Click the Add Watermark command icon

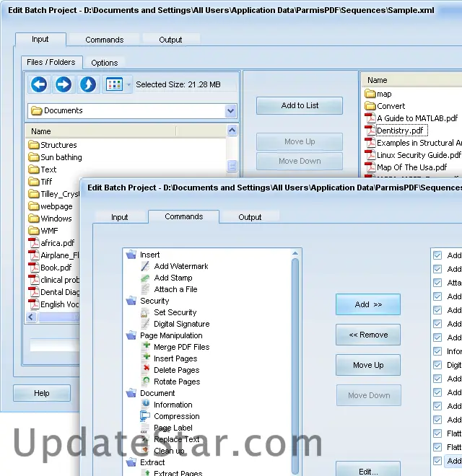[146, 266]
